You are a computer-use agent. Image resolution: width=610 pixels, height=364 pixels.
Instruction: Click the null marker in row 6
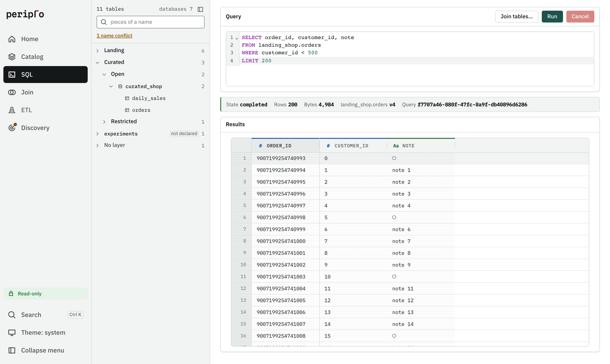(394, 217)
